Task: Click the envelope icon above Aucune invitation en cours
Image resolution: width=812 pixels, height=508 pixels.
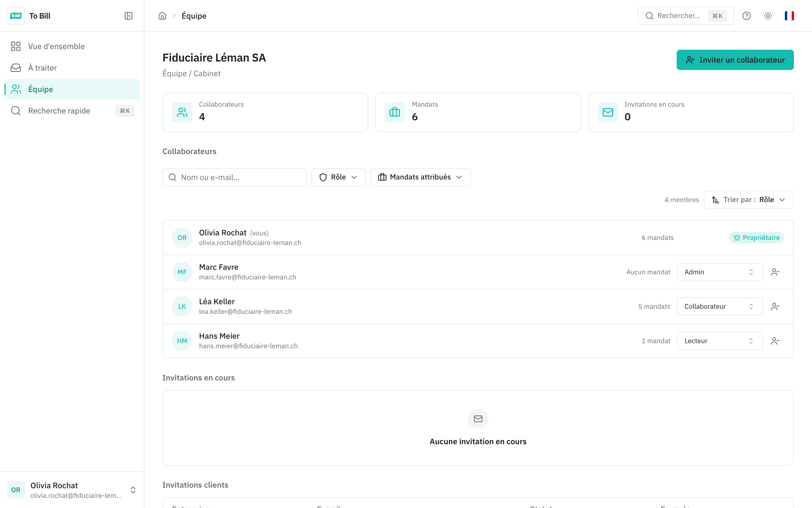Action: 478,419
